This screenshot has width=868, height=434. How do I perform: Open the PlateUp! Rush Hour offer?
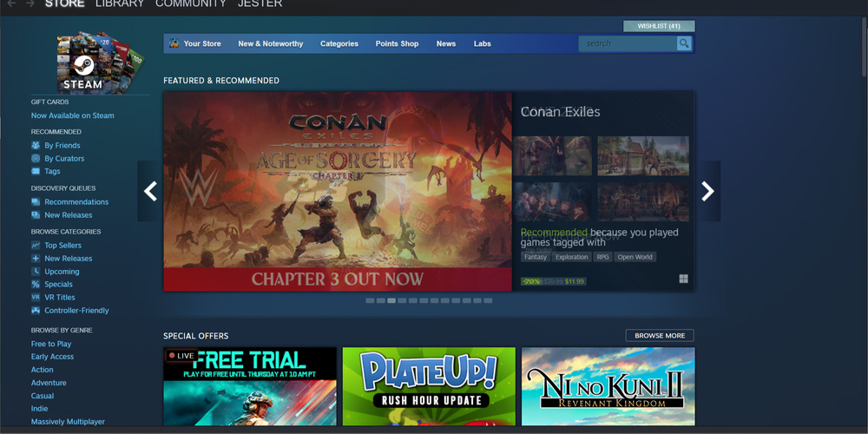pos(429,386)
